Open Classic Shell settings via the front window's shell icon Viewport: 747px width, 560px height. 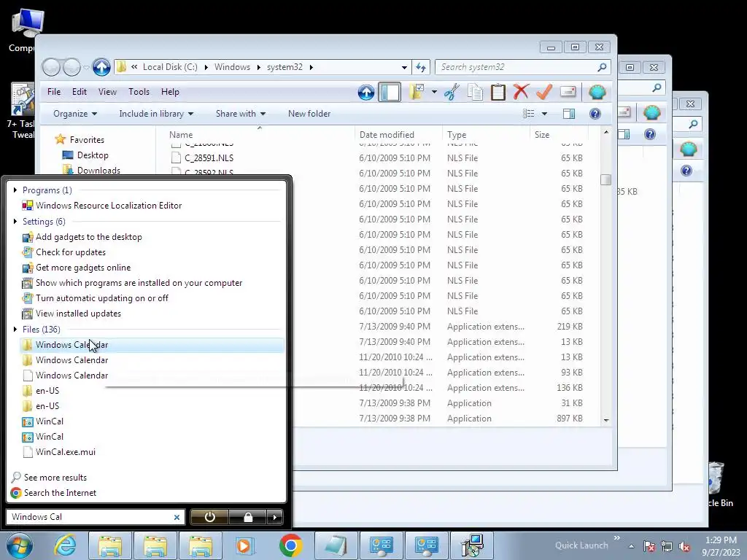[597, 92]
